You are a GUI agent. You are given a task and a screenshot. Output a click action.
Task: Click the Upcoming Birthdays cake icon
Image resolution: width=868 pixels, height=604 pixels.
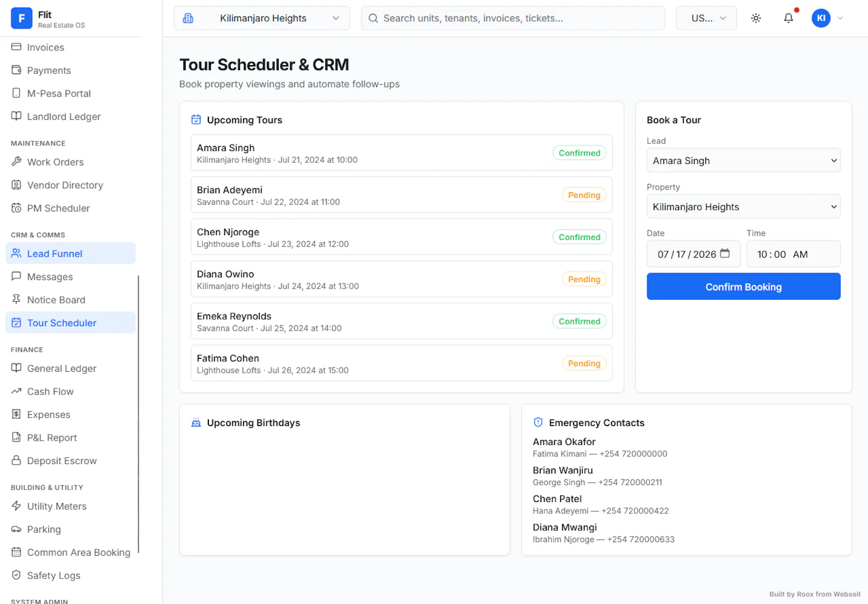196,422
